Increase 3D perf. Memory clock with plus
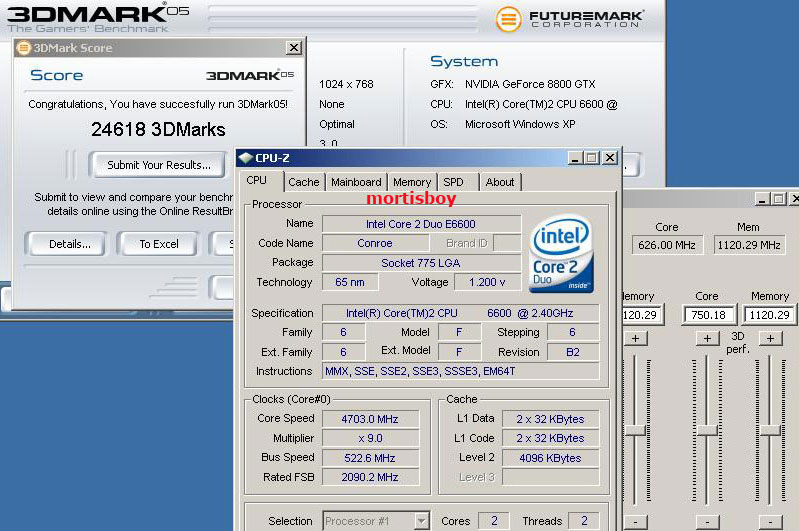 (770, 338)
